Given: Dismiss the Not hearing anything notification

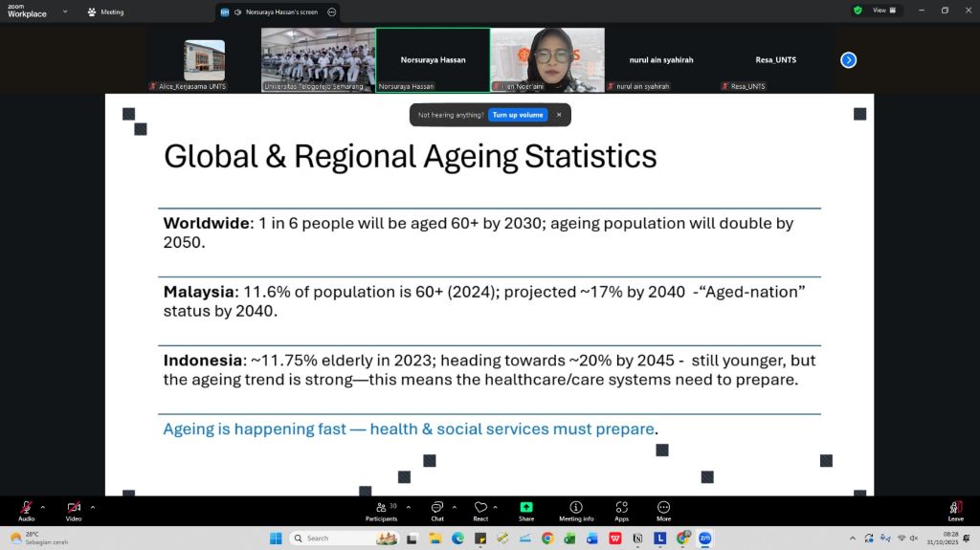Looking at the screenshot, I should click(x=559, y=115).
